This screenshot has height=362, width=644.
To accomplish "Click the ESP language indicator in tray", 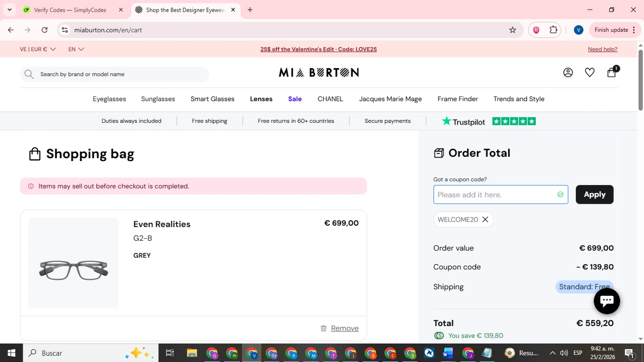I will (x=578, y=353).
